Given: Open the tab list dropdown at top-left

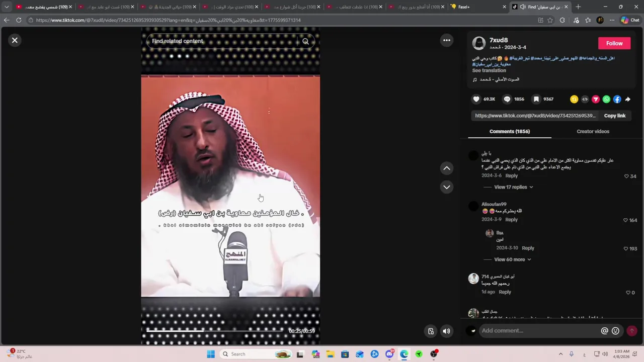Looking at the screenshot, I should coord(7,7).
